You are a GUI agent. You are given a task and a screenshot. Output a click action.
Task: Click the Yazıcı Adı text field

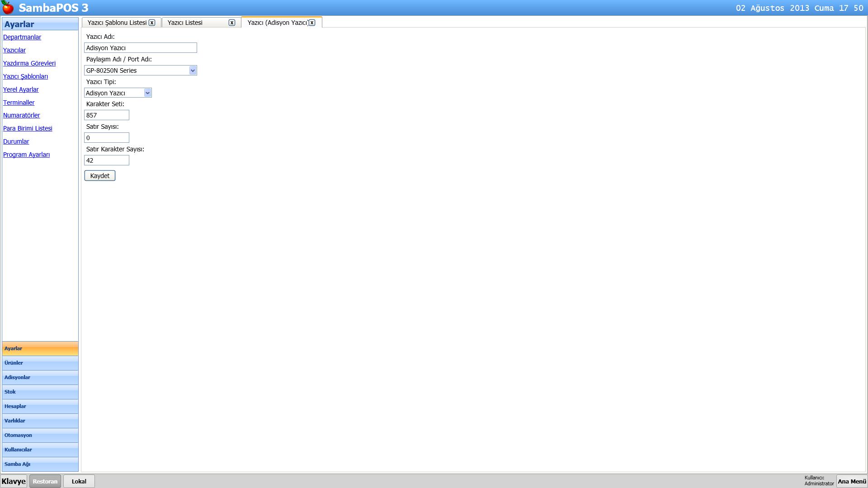pos(140,48)
